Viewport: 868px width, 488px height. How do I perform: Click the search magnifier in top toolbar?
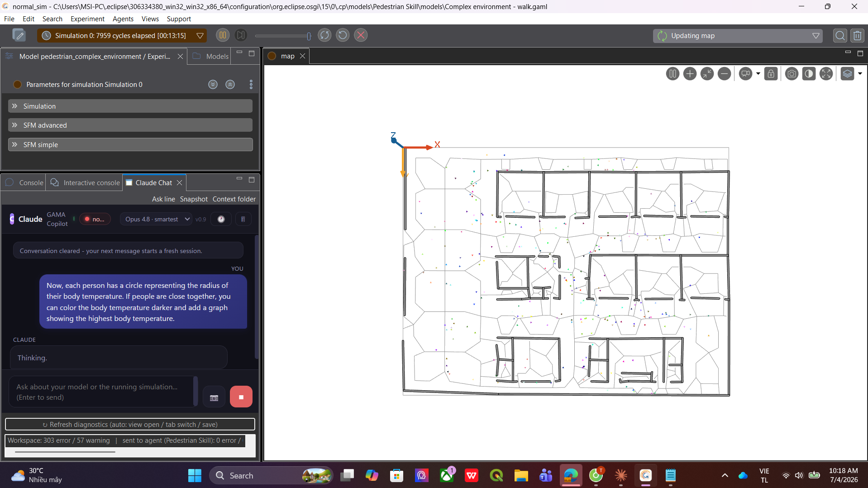tap(840, 36)
